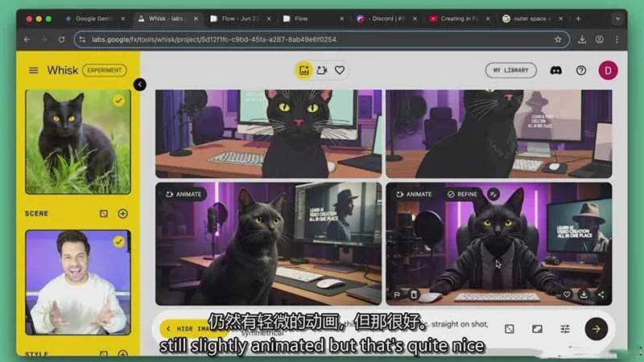Submit the prompt with the arrow button

tap(596, 328)
